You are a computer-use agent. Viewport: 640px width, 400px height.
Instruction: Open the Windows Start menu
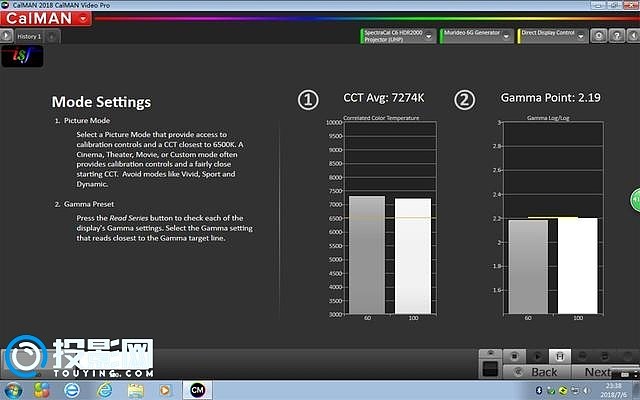pos(15,389)
